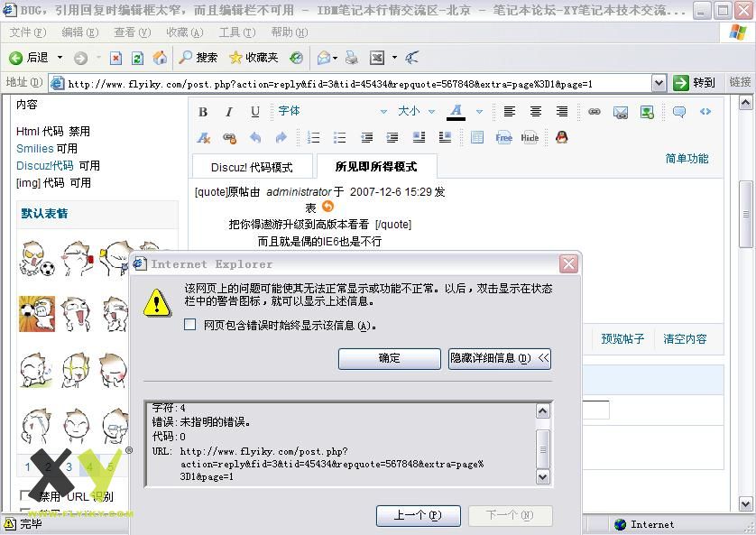Image resolution: width=756 pixels, height=535 pixels.
Task: Insert a hyperlink with the chain icon
Action: (x=595, y=112)
